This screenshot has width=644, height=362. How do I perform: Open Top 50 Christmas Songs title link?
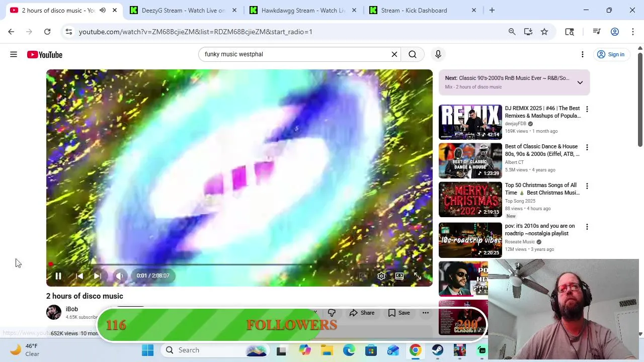(542, 189)
